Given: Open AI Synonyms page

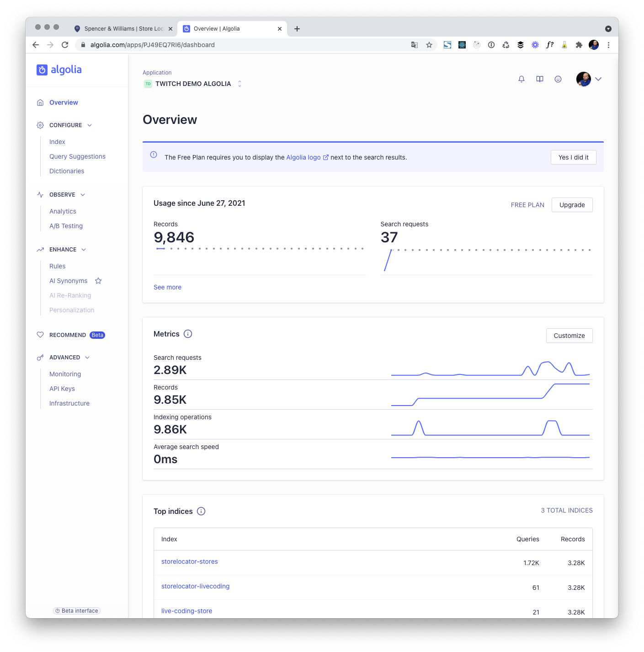Looking at the screenshot, I should [68, 281].
